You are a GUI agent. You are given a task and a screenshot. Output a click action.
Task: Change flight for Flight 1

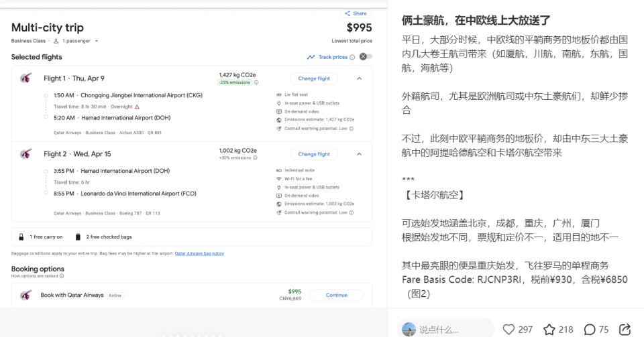click(314, 78)
